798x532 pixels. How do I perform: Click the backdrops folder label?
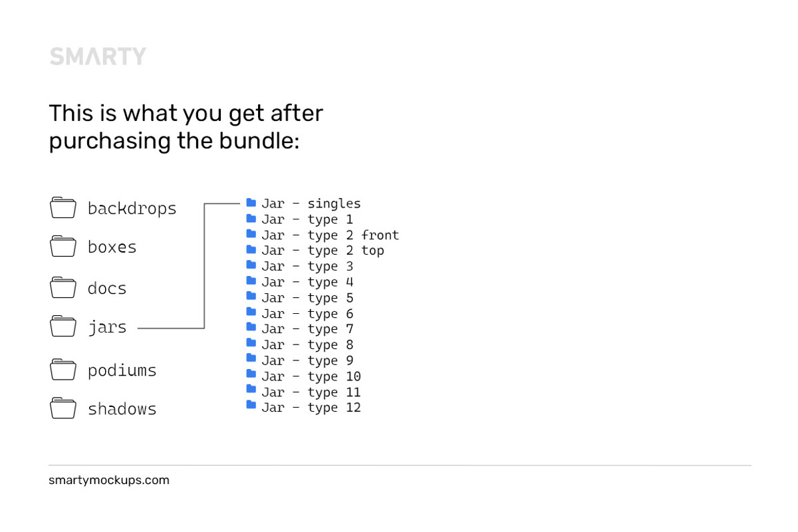(x=132, y=208)
